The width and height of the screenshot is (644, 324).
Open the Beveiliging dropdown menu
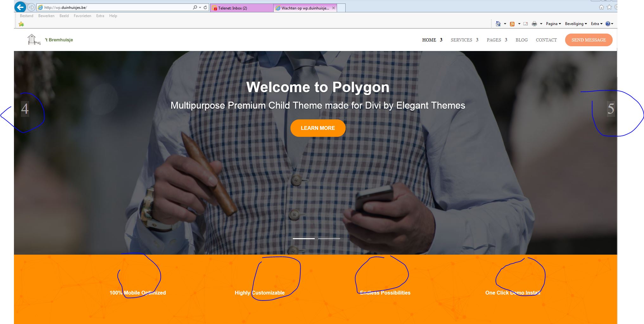576,24
